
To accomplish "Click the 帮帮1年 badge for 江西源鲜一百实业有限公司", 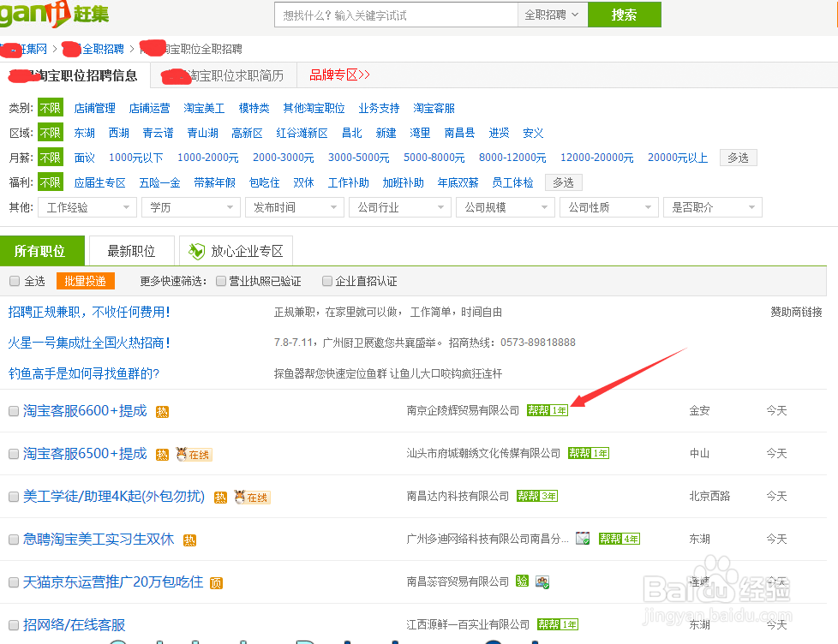I will point(558,624).
